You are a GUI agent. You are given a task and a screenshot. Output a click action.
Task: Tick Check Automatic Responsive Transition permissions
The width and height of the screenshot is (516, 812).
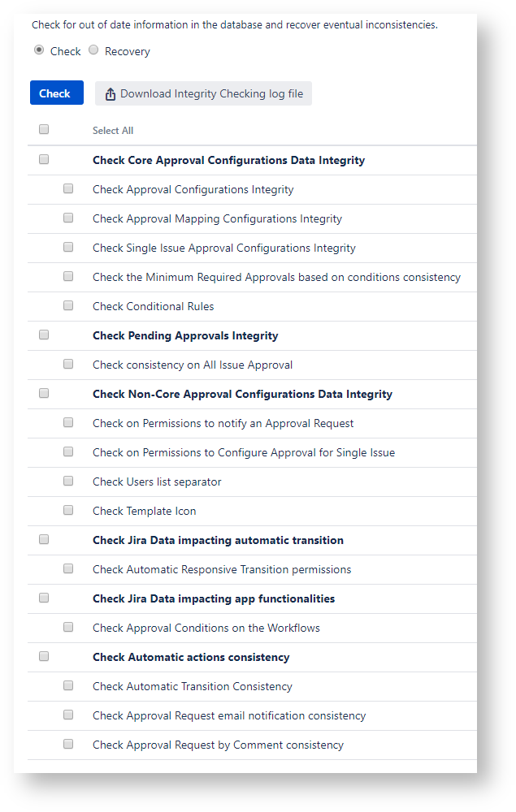[x=68, y=568]
